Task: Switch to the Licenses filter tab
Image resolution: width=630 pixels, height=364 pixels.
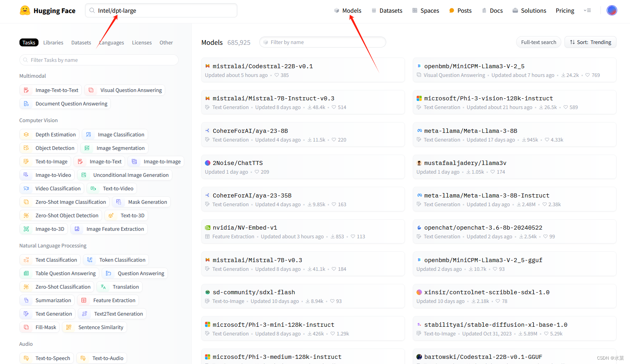Action: (x=142, y=42)
